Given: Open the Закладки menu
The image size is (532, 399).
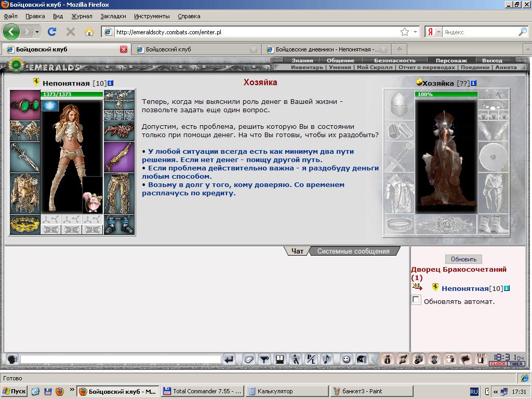Looking at the screenshot, I should pyautogui.click(x=113, y=16).
